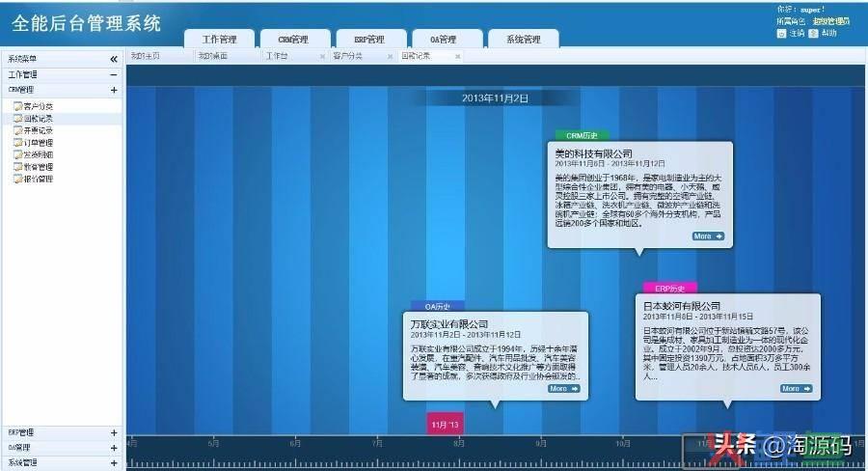868x471 pixels.
Task: Click the 帮助 help link text
Action: coord(828,33)
